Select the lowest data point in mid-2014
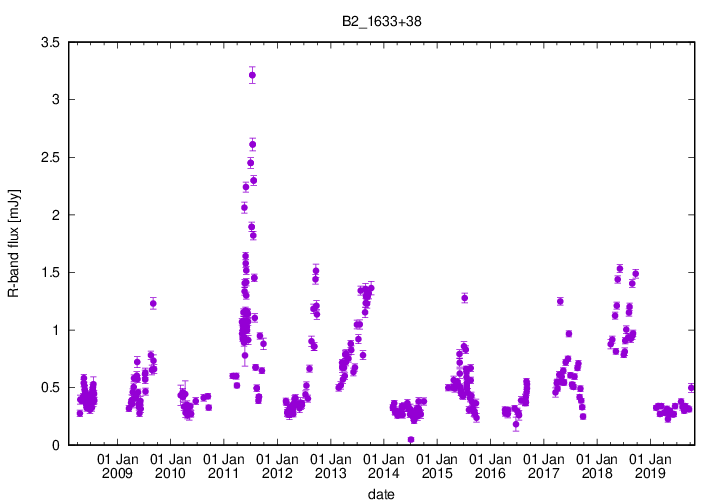 tap(411, 439)
